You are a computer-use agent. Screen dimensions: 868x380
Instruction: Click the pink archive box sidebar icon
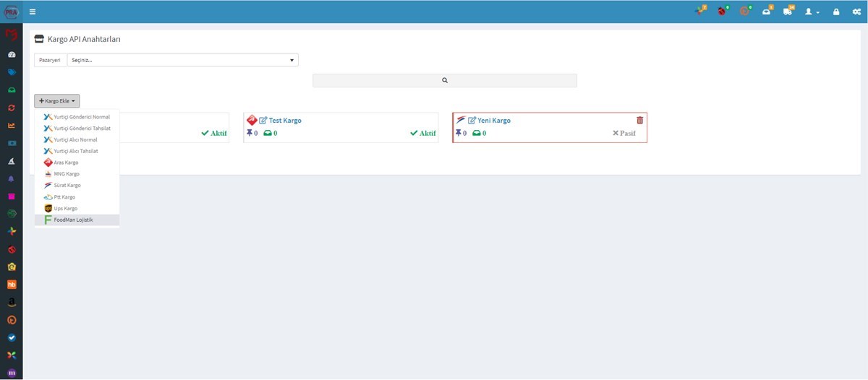click(x=12, y=197)
